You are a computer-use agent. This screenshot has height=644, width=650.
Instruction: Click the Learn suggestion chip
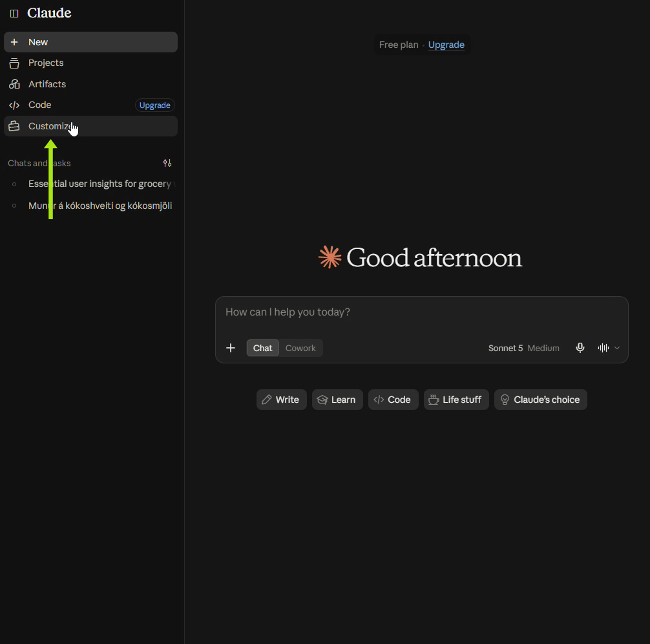(x=337, y=400)
